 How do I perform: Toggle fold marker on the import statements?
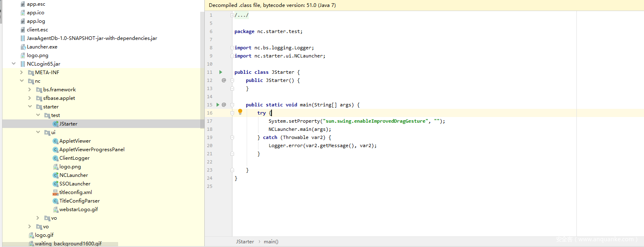coord(232,48)
